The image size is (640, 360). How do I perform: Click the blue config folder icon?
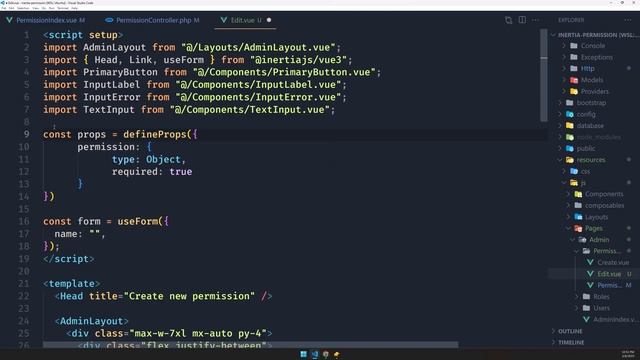click(570, 114)
